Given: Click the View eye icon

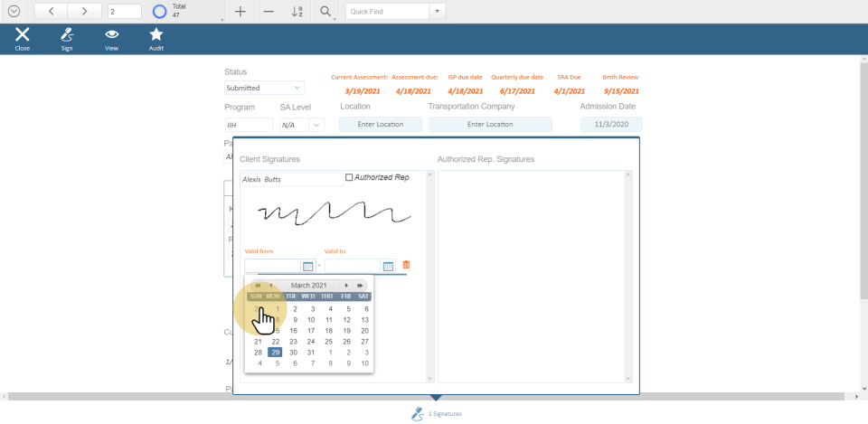Looking at the screenshot, I should (111, 35).
